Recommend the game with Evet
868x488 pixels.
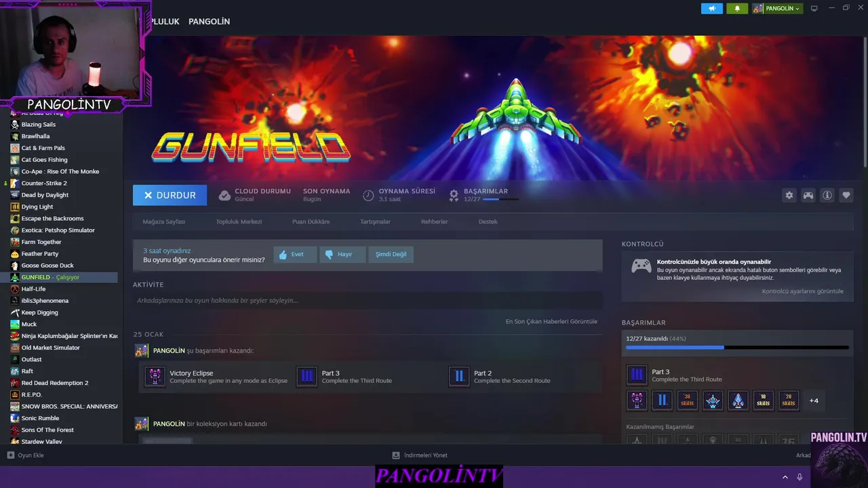click(295, 255)
